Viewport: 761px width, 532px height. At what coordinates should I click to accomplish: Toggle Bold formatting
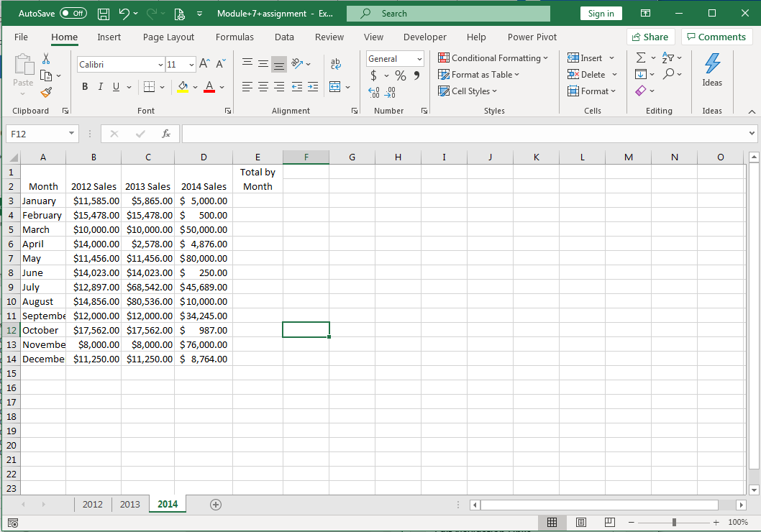coord(85,87)
